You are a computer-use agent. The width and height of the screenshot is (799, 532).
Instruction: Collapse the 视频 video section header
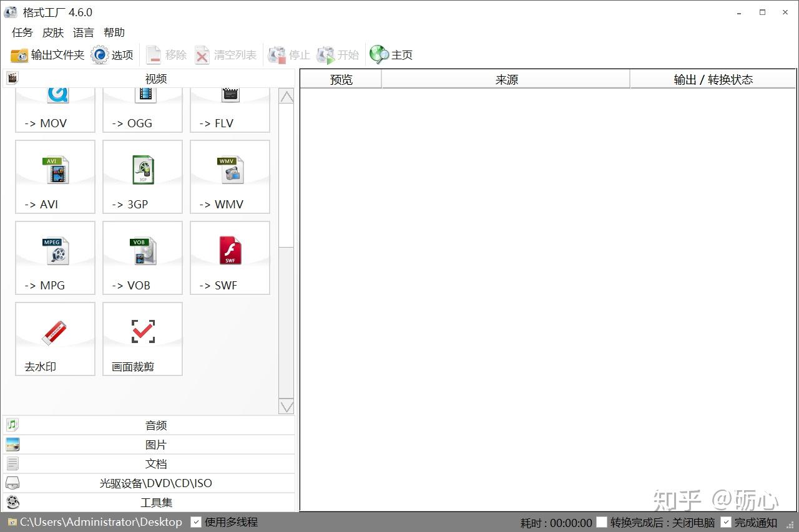[x=149, y=79]
